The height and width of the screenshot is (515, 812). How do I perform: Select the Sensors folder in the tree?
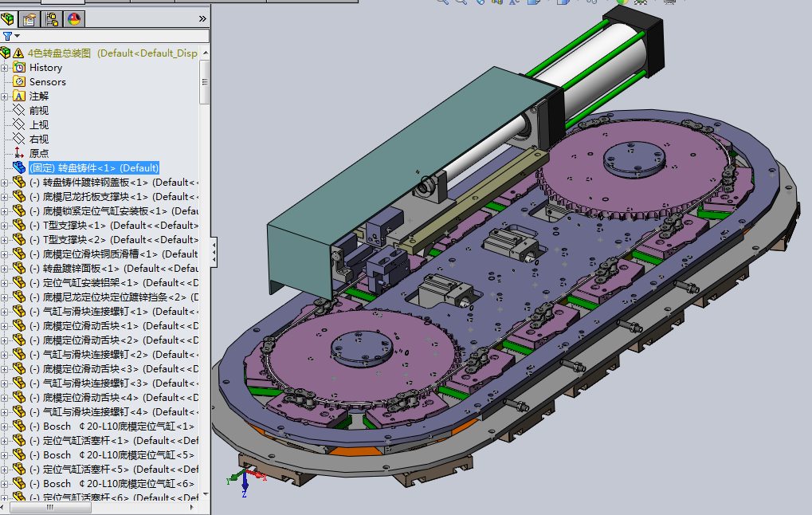click(47, 82)
